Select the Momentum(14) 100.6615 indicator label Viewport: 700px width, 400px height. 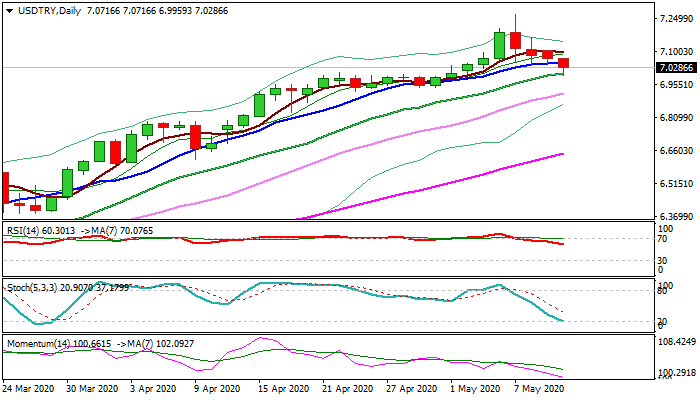click(59, 344)
